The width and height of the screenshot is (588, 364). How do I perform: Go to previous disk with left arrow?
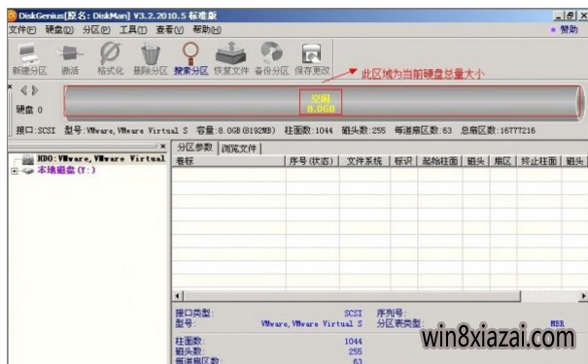pos(24,90)
